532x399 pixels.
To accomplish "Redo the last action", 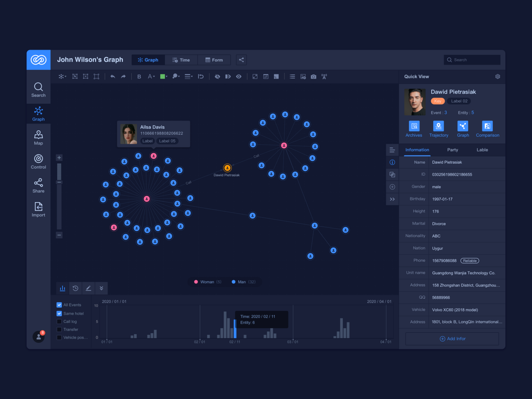I will (x=123, y=76).
